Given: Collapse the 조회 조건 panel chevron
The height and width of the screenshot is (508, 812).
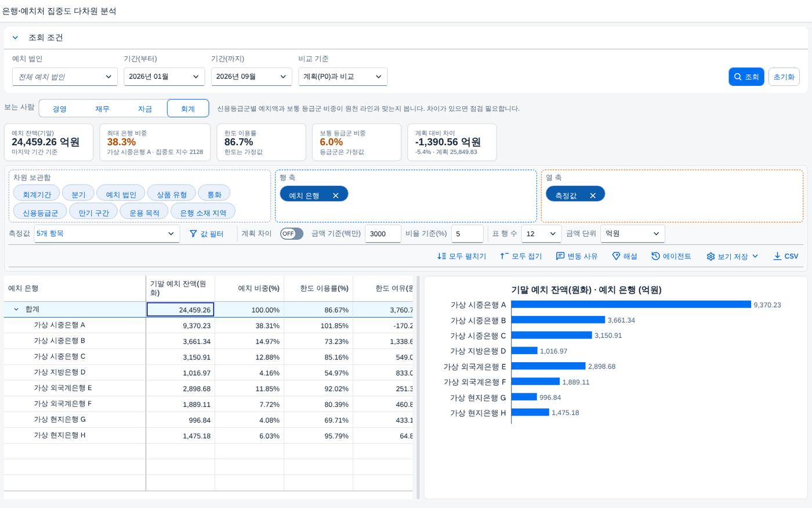Looking at the screenshot, I should tap(16, 38).
